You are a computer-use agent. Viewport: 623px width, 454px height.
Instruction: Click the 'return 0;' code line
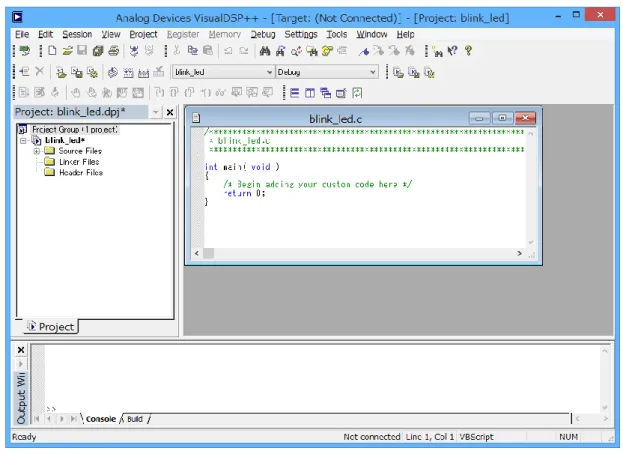244,193
